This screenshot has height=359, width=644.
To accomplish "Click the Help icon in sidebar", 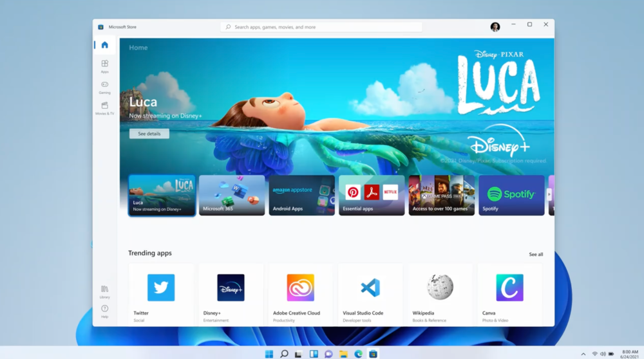I will tap(104, 309).
